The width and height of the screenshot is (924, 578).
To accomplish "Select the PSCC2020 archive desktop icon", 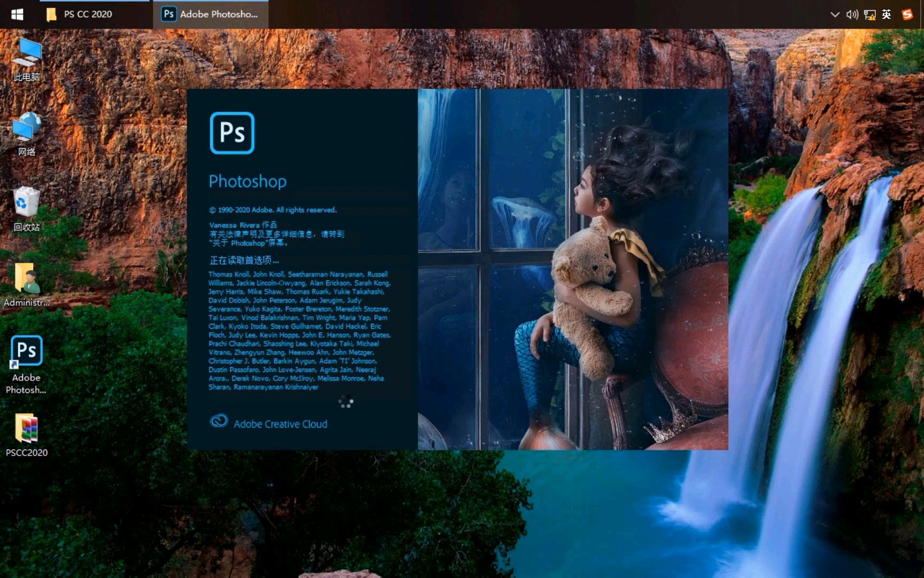I will [x=27, y=436].
